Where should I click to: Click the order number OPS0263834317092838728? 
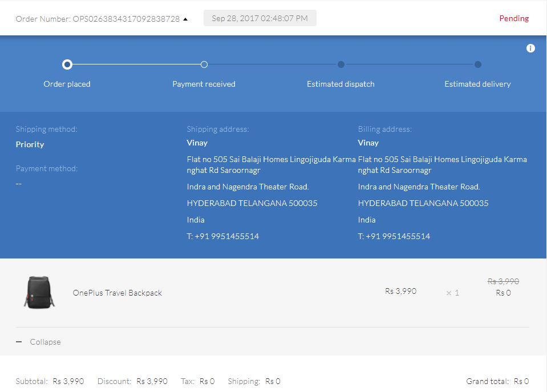point(126,19)
